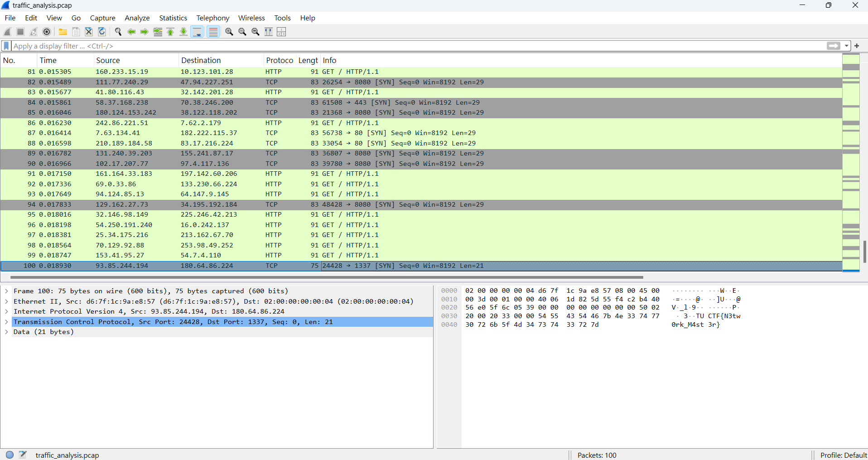Click Go to specified packet icon
The height and width of the screenshot is (460, 868).
pyautogui.click(x=158, y=32)
